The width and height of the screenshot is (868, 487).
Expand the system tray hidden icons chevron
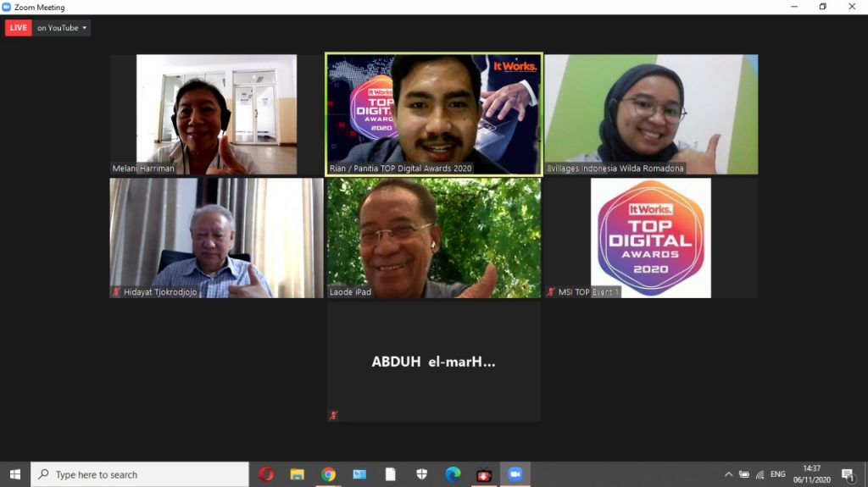[728, 474]
